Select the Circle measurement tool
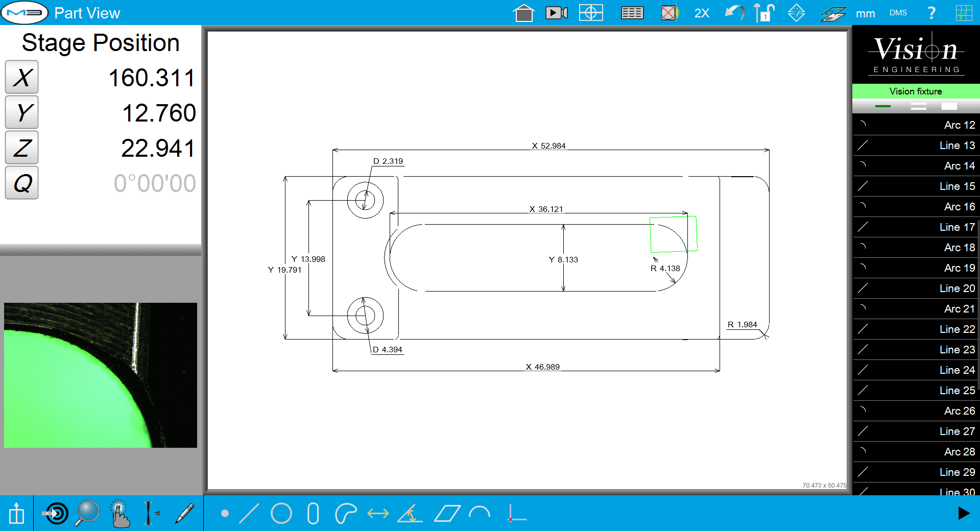This screenshot has height=531, width=980. point(282,514)
